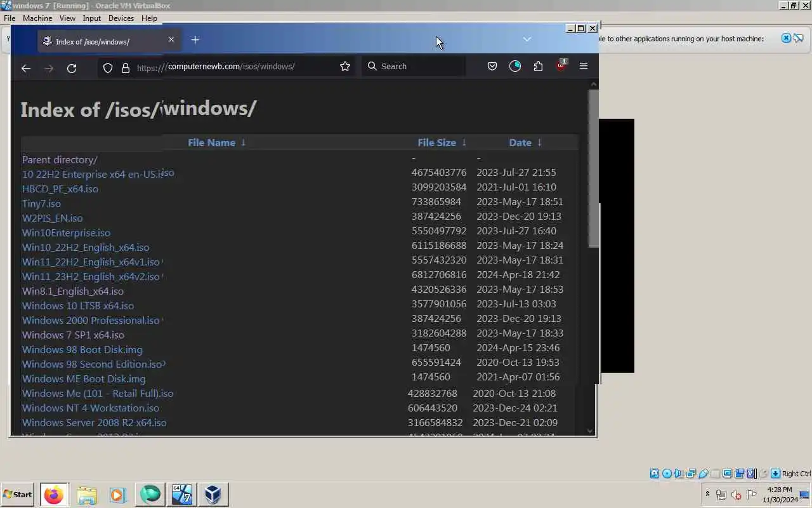Open VirtualBox Devices menu
The width and height of the screenshot is (812, 508).
(121, 18)
